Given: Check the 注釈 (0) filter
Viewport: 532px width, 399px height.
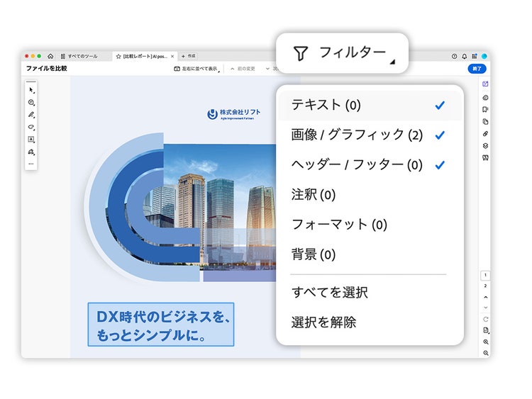Looking at the screenshot, I should coord(370,195).
